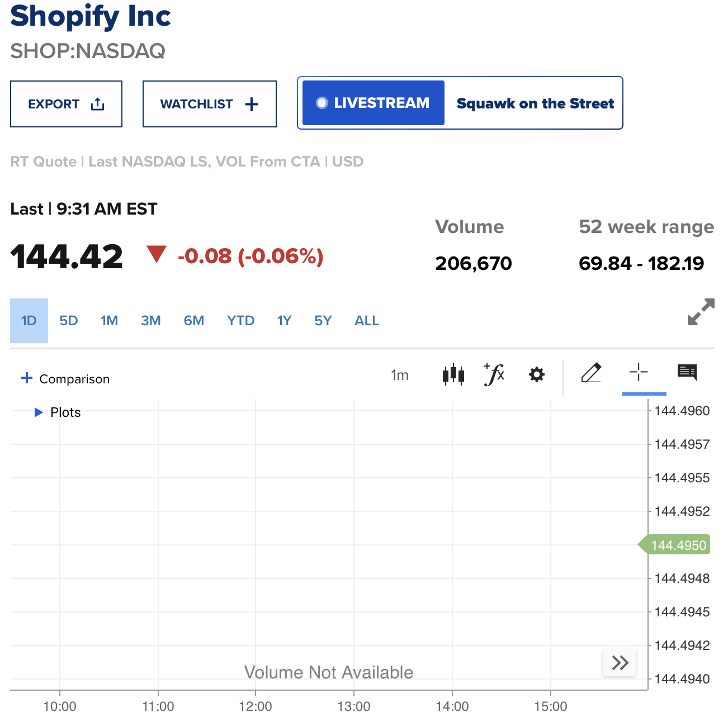
Task: Show the ALL time range
Action: (x=366, y=321)
